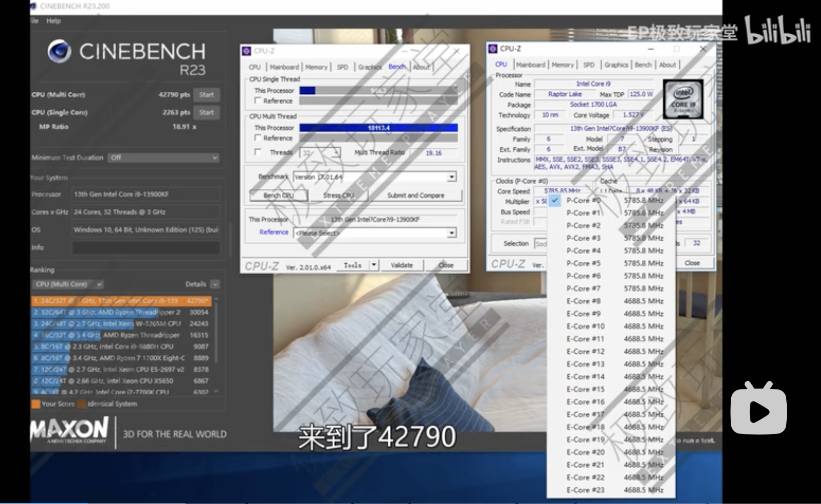Open the Help menu in Cinebench
The width and height of the screenshot is (821, 504).
(x=53, y=21)
